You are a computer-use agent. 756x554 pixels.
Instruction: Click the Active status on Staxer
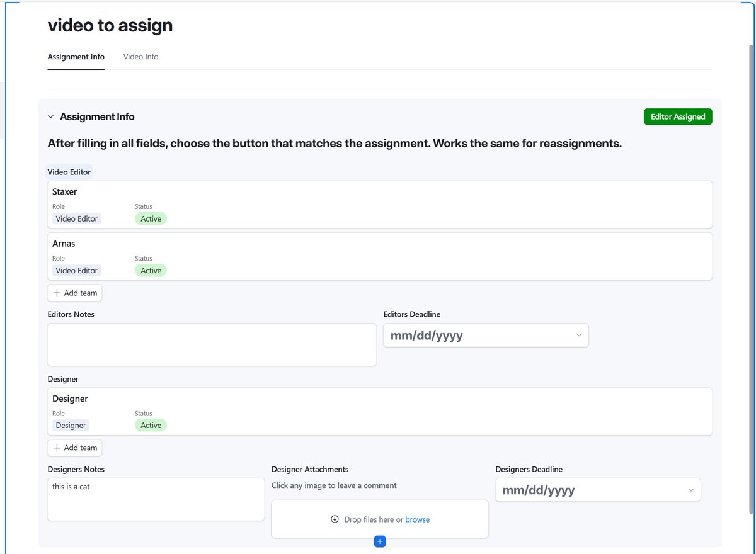(151, 219)
